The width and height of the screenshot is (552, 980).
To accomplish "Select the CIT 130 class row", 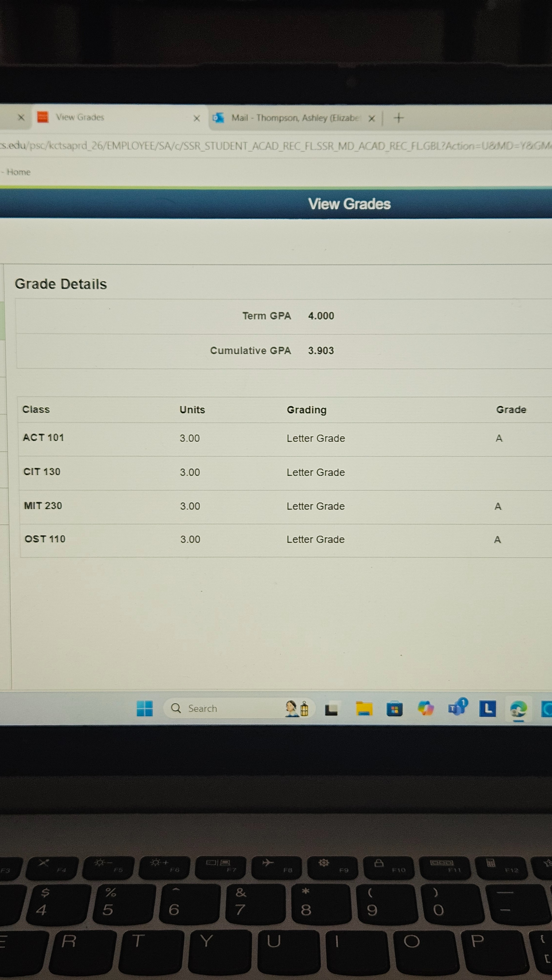I will [42, 472].
